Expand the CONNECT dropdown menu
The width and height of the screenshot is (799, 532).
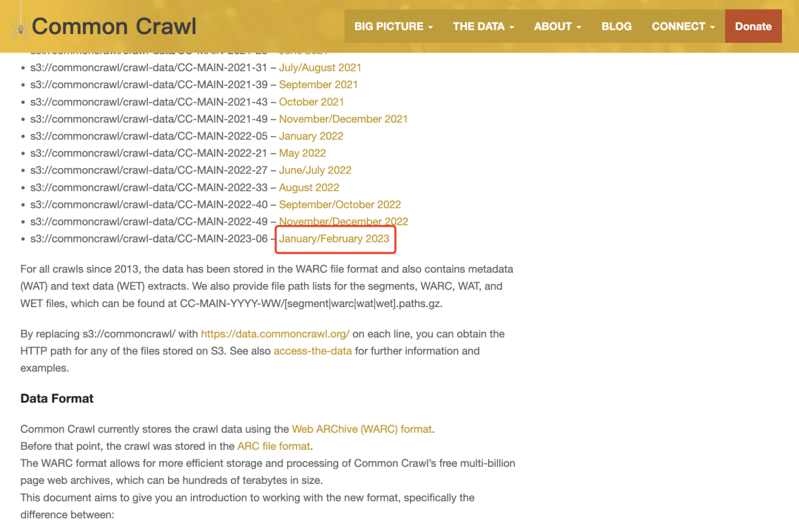(684, 27)
